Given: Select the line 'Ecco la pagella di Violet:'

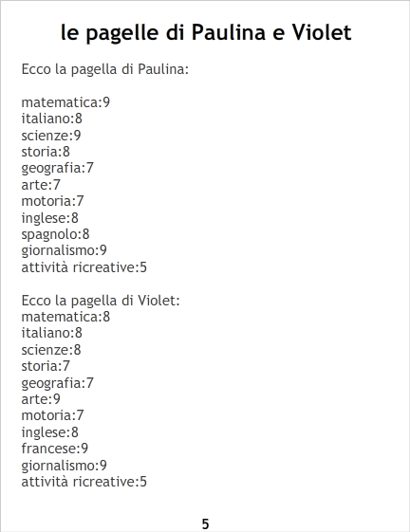Looking at the screenshot, I should [101, 301].
